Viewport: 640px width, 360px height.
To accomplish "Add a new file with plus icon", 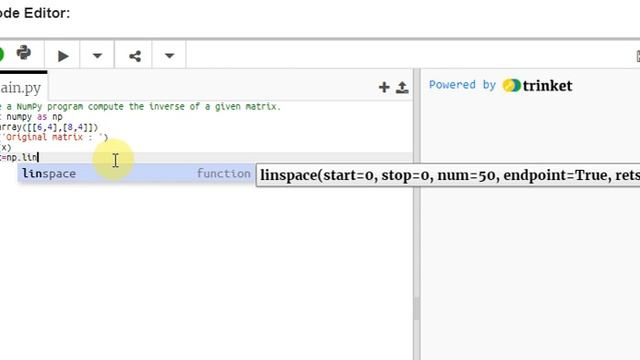I will click(x=384, y=87).
